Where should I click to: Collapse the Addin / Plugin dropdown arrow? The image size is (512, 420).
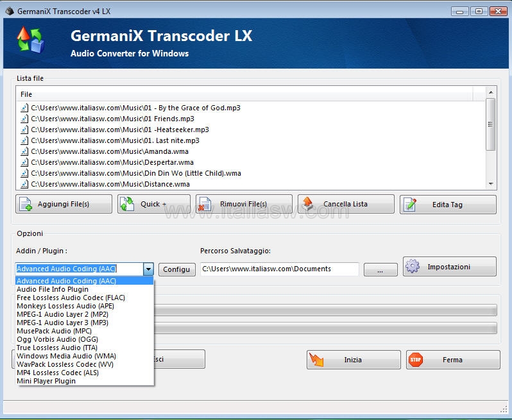pos(148,269)
